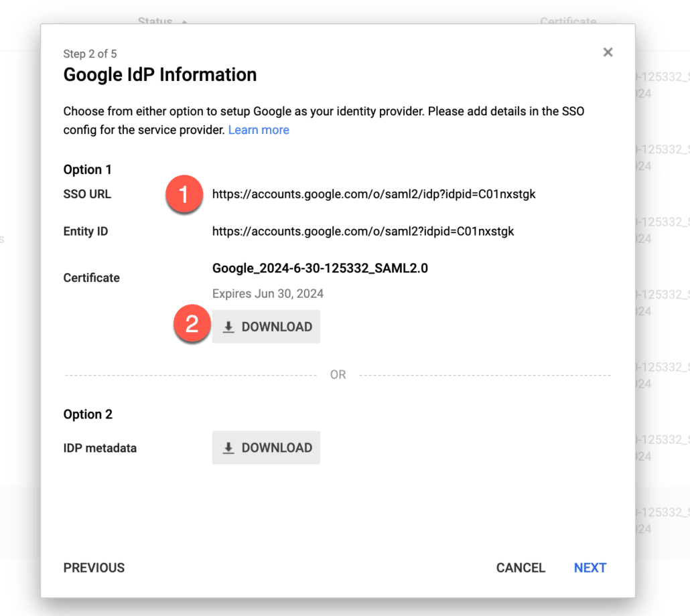Click Certificate column header in background table
690x616 pixels.
tap(568, 21)
